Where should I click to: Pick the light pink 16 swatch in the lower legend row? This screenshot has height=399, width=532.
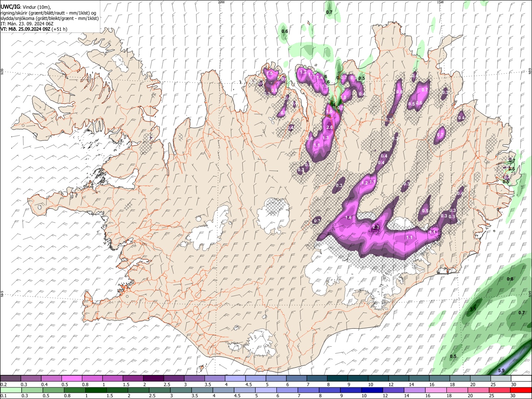pyautogui.click(x=435, y=390)
